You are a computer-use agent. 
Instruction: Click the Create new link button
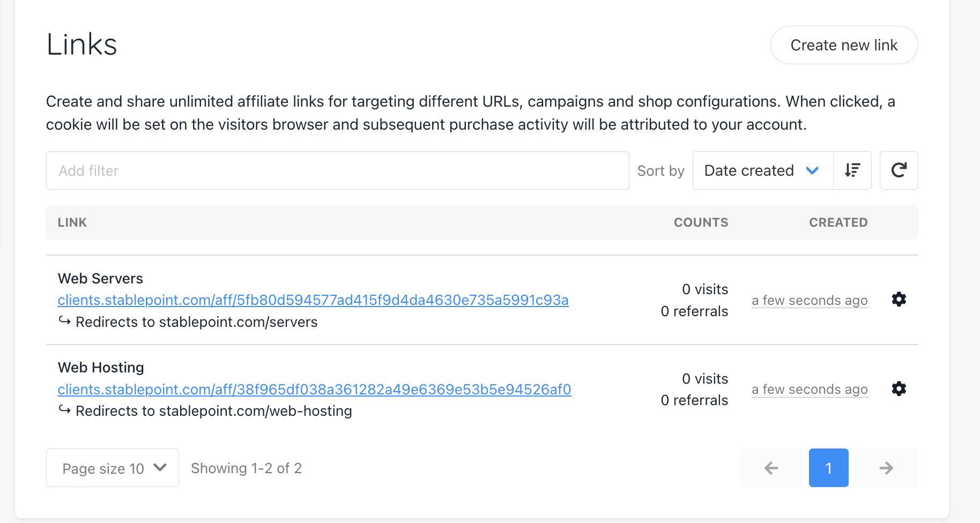[844, 45]
